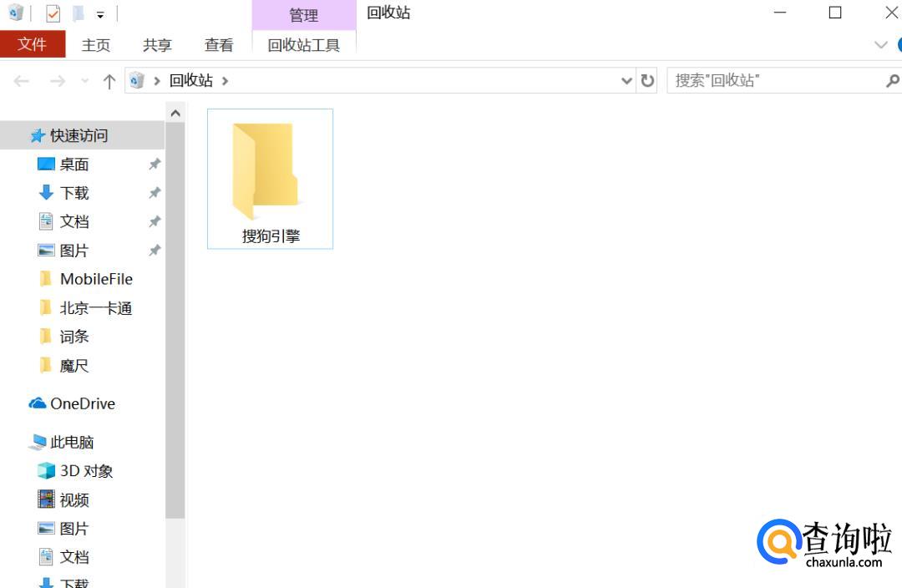Select the 搜狗引擎 folder

pyautogui.click(x=270, y=179)
